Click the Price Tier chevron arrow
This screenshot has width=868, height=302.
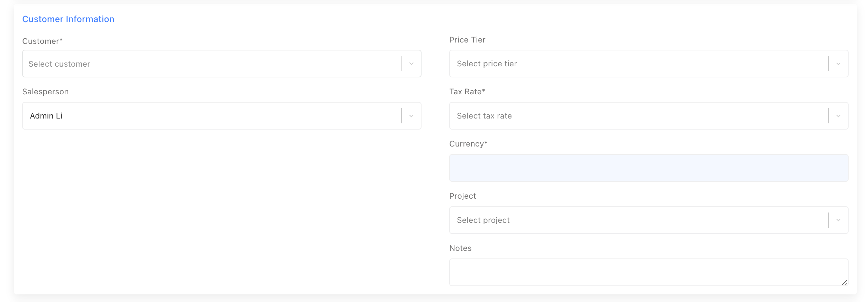838,64
